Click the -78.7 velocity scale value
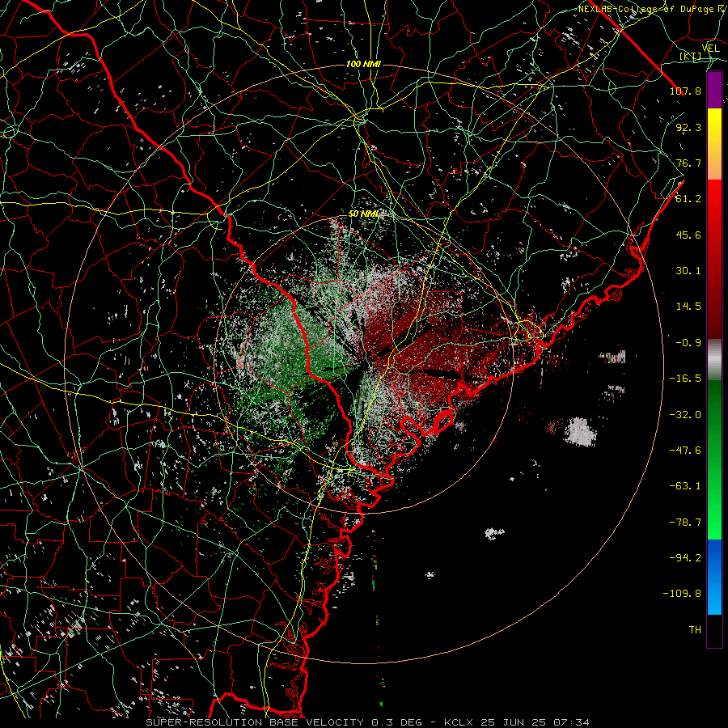The height and width of the screenshot is (728, 728). [685, 523]
